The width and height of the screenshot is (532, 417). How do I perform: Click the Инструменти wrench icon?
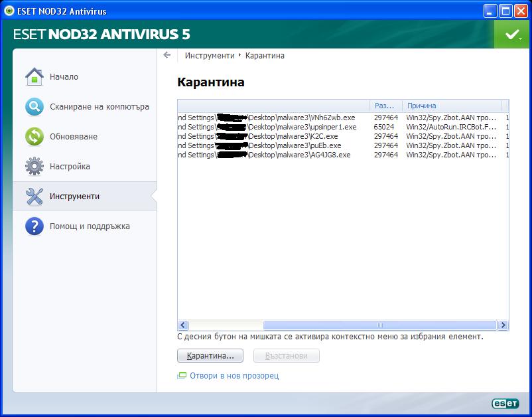click(34, 197)
